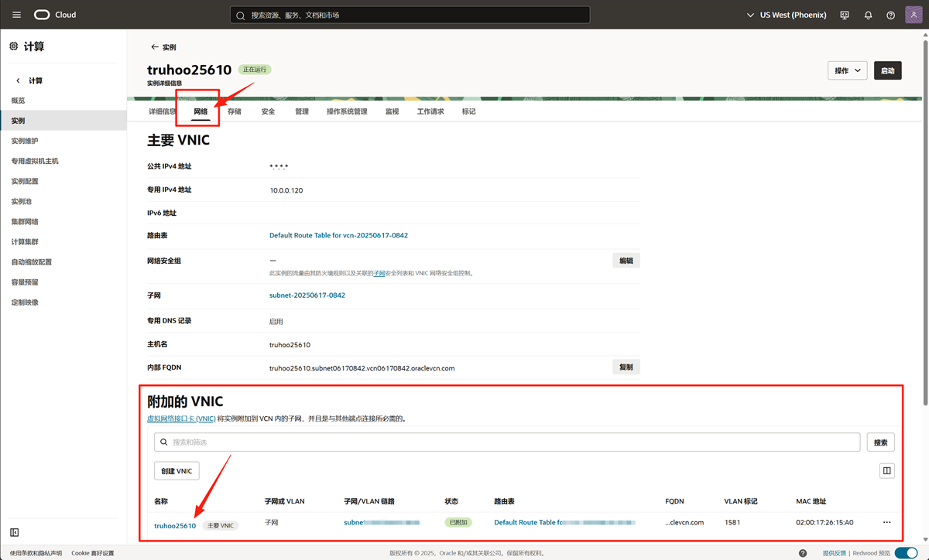
Task: Expand the US West (Phoenix) region dropdown
Action: tap(786, 15)
